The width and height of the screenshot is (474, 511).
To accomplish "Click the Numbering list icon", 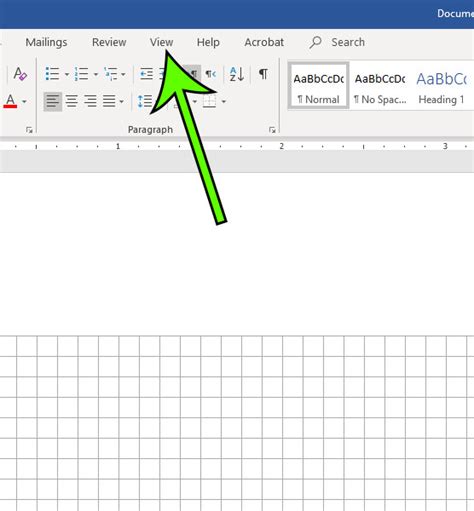I will coord(81,74).
